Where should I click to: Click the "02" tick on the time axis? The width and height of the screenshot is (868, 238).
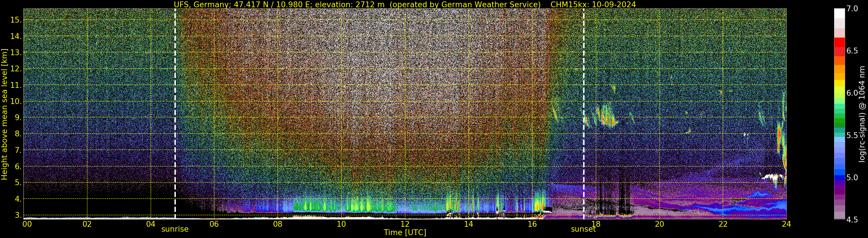87,224
